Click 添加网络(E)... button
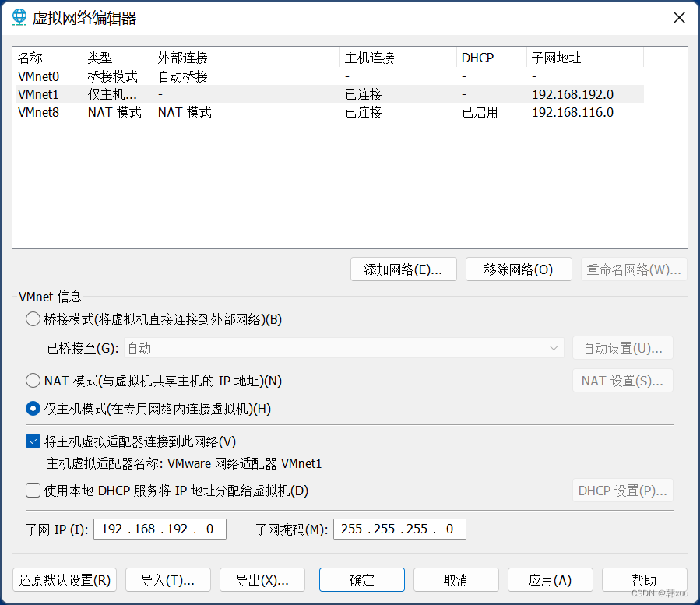 point(403,269)
